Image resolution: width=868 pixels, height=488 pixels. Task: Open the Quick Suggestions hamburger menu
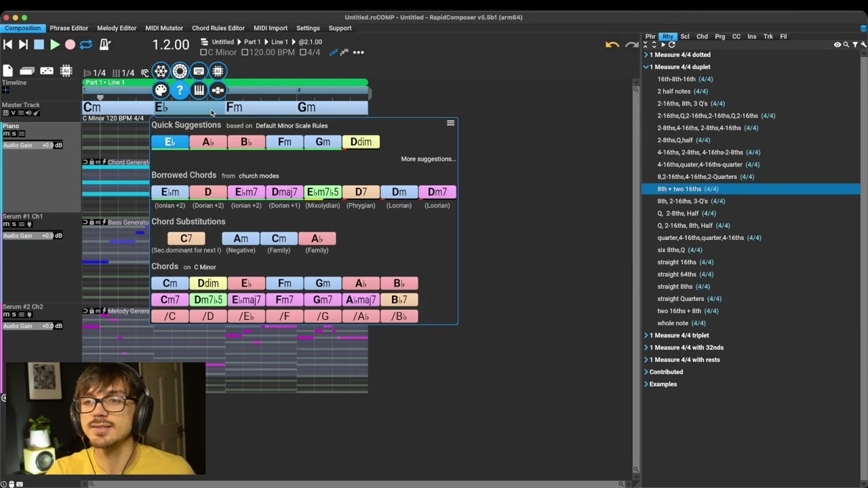(450, 123)
